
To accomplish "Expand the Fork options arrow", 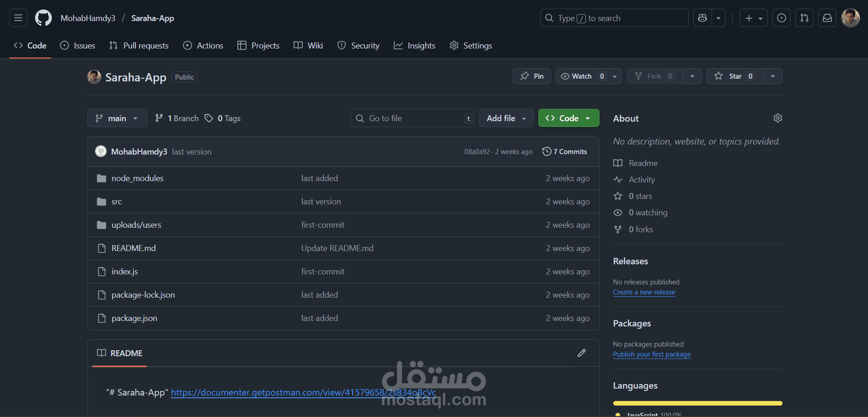I will 692,76.
